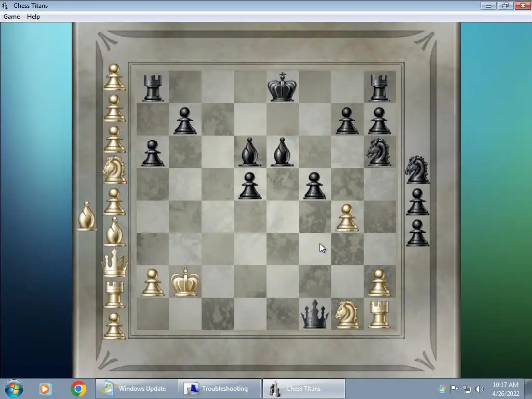
Task: Select the black pawn on h7
Action: (x=379, y=121)
